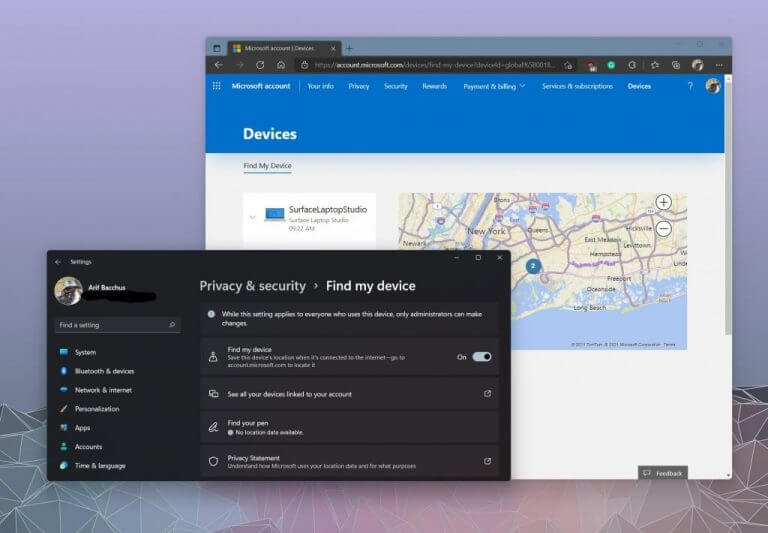Click the map cluster marker labeled 2

click(x=533, y=266)
